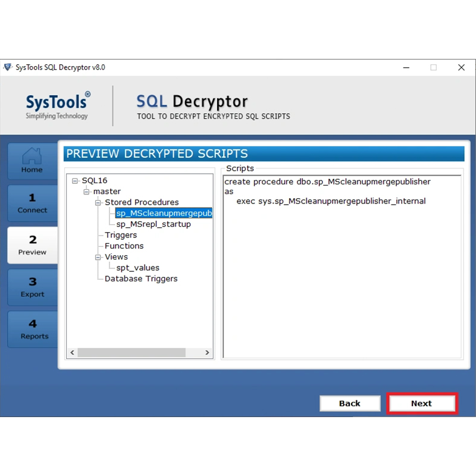Screen dimensions: 476x476
Task: Click the SysTools shield title bar icon
Action: click(8, 67)
